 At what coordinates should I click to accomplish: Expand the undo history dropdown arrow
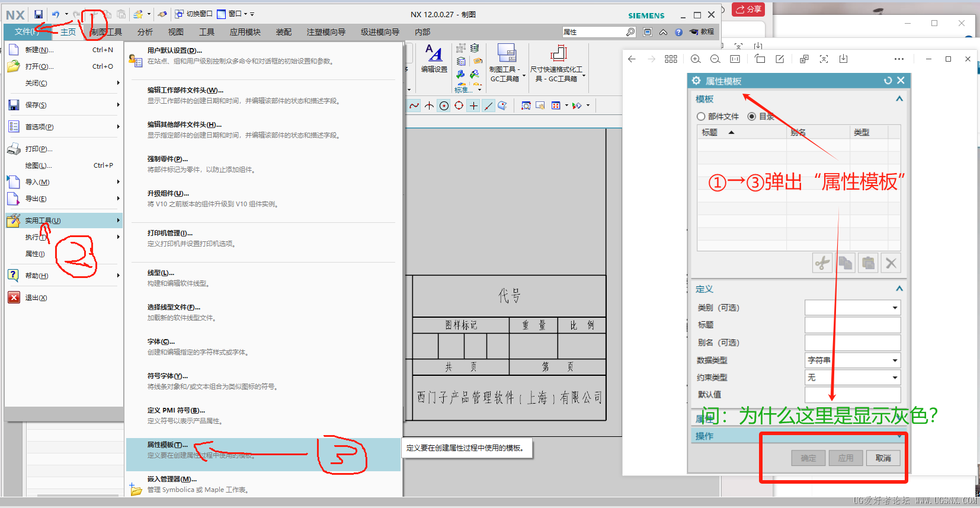(x=66, y=14)
